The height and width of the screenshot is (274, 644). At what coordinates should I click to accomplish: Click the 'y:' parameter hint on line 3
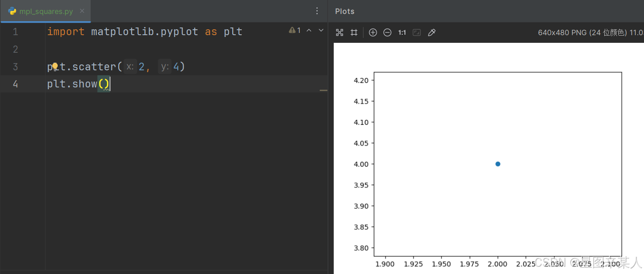coord(165,67)
